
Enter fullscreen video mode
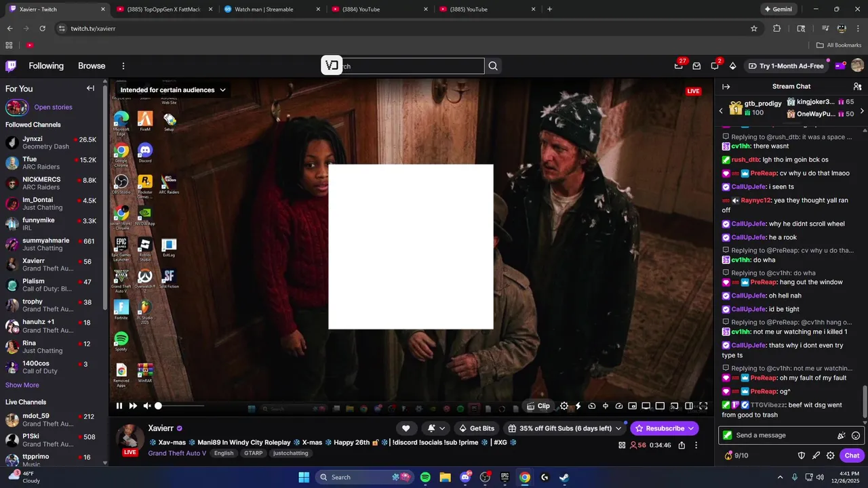tap(703, 406)
